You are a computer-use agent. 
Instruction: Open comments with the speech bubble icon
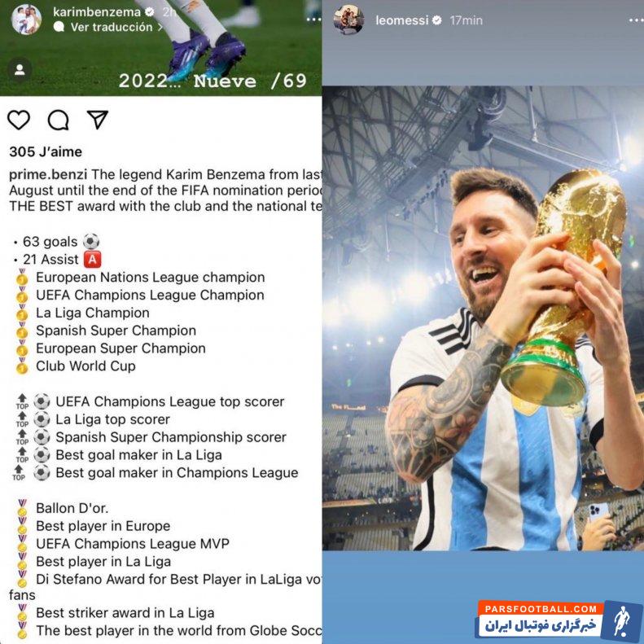(x=59, y=120)
